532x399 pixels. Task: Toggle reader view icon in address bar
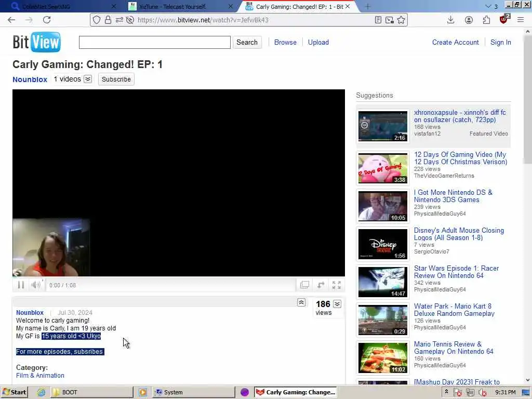[x=378, y=20]
